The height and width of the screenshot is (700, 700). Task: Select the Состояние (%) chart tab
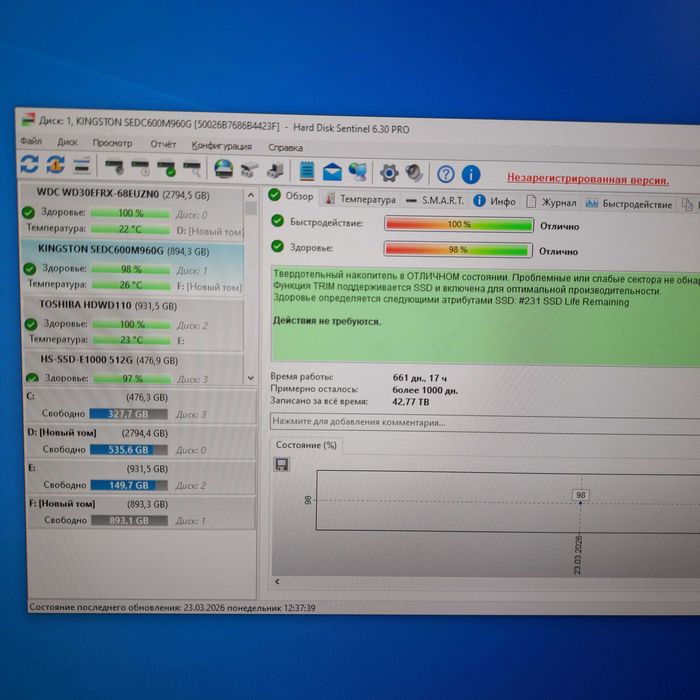(x=306, y=445)
